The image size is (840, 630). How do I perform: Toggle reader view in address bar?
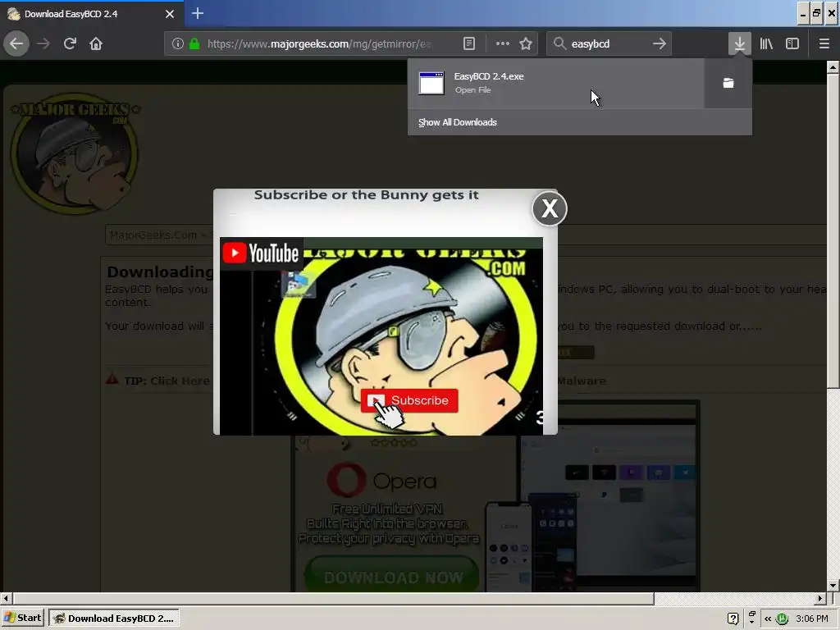pyautogui.click(x=469, y=43)
